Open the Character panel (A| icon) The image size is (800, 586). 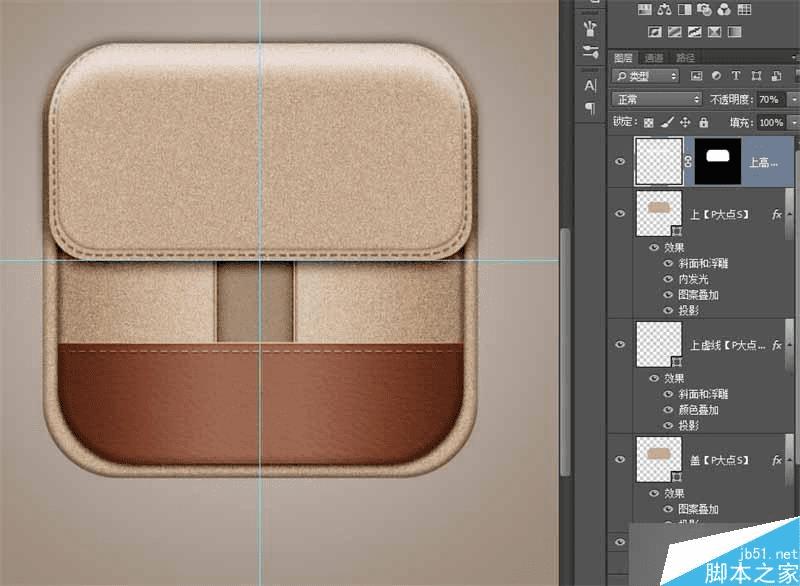[590, 85]
